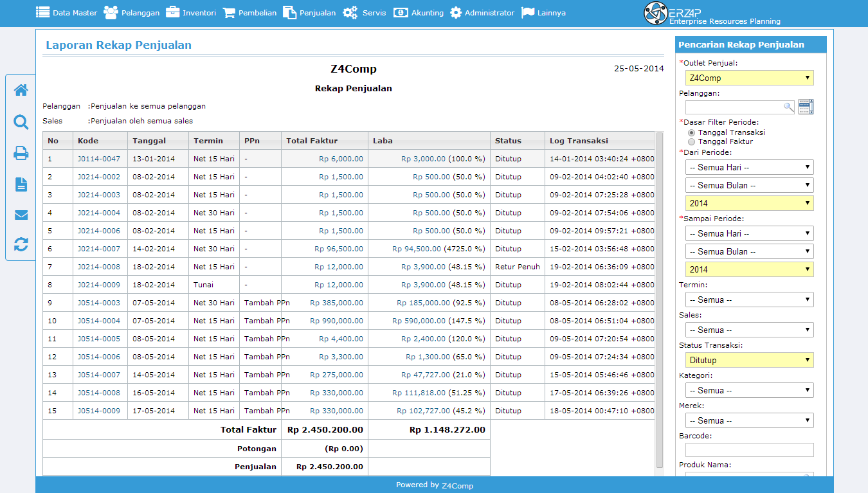Open the Servis menu
The height and width of the screenshot is (493, 868).
365,12
